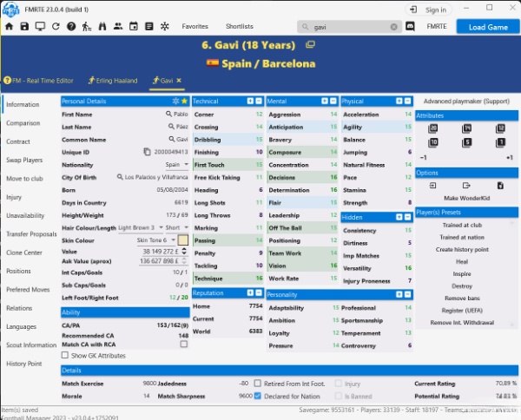Click the skin colour swatch

[183, 240]
